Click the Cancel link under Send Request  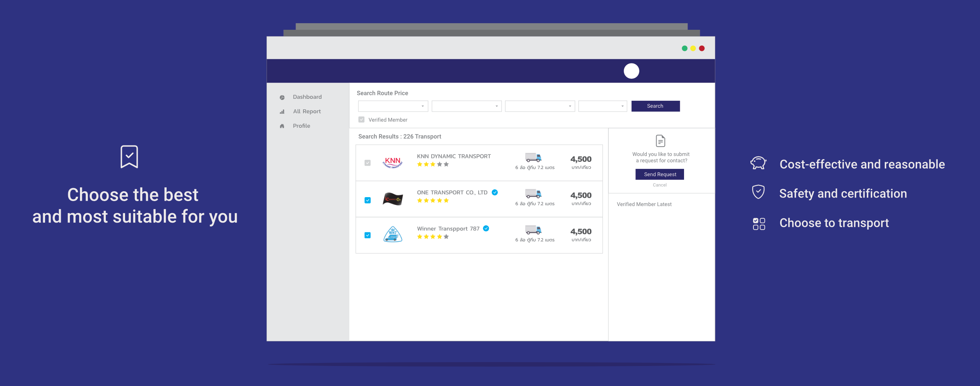[659, 185]
